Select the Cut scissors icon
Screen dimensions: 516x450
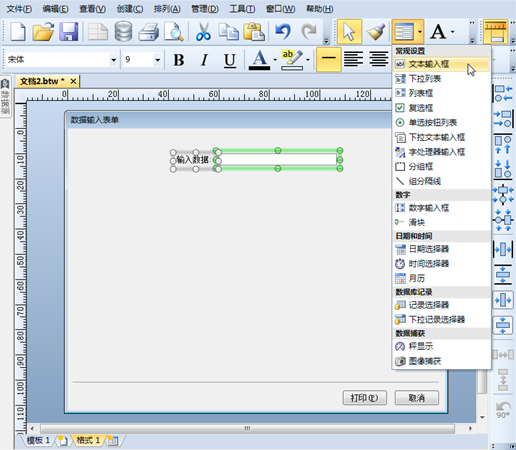point(203,32)
